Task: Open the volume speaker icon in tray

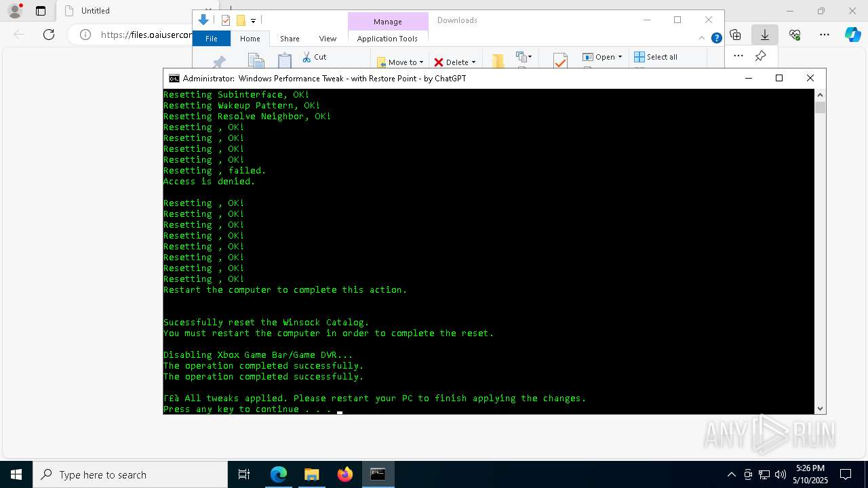Action: point(780,474)
